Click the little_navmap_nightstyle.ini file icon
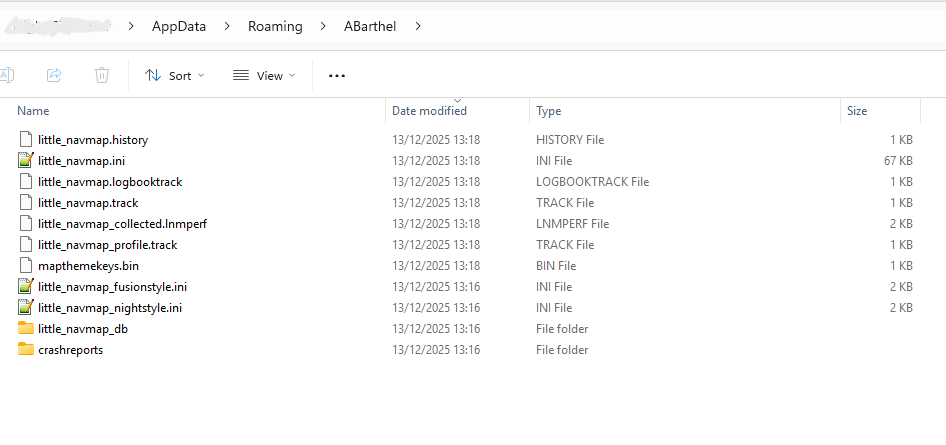Image resolution: width=946 pixels, height=445 pixels. pyautogui.click(x=25, y=308)
